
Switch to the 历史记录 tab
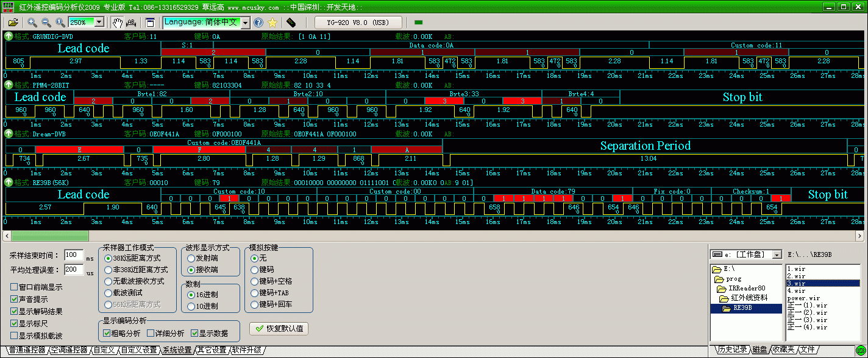731,349
